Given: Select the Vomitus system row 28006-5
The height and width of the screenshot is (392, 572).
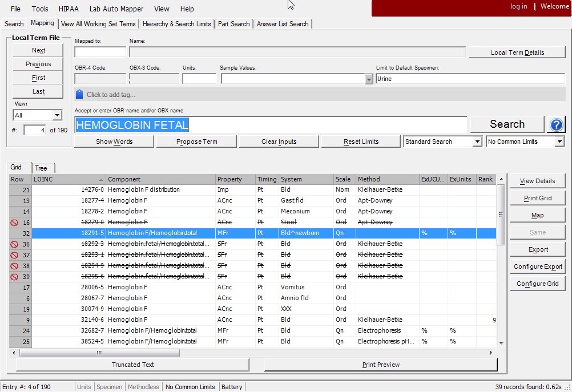Looking at the screenshot, I should [x=253, y=288].
